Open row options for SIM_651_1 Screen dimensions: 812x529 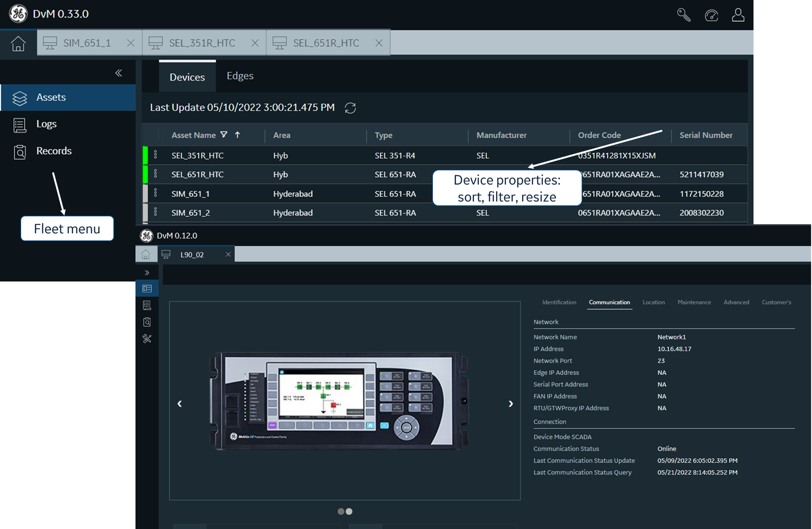coord(155,193)
